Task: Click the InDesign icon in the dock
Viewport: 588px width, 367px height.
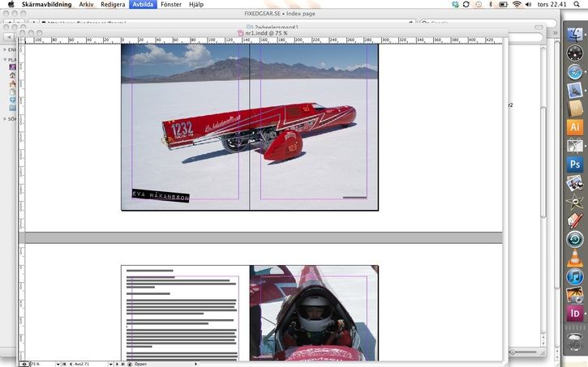Action: click(x=575, y=313)
